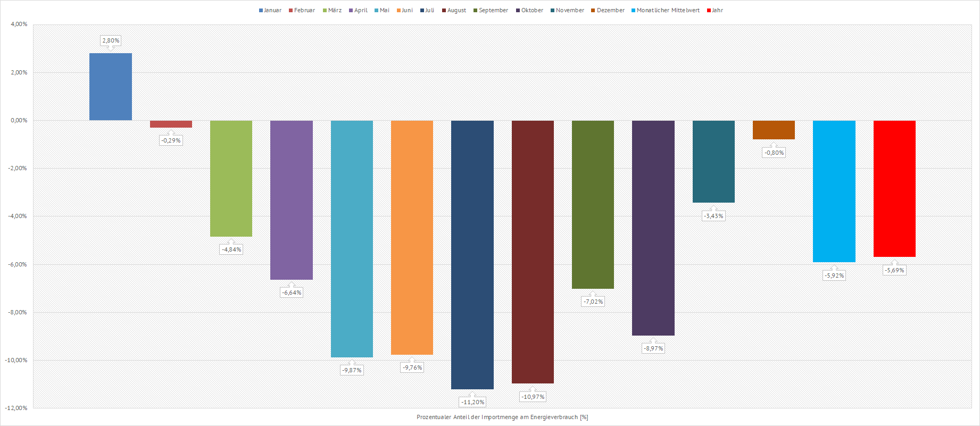Click the horizontal axis title text
980x426 pixels.
(x=502, y=417)
